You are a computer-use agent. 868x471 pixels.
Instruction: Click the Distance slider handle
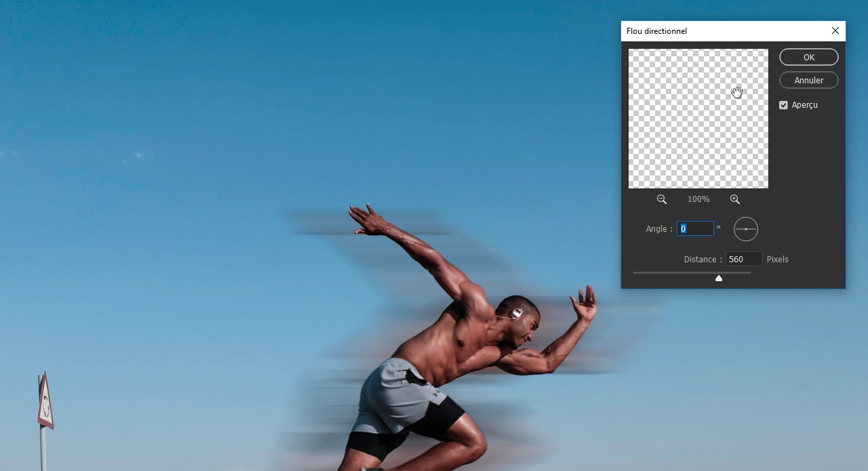tap(719, 278)
